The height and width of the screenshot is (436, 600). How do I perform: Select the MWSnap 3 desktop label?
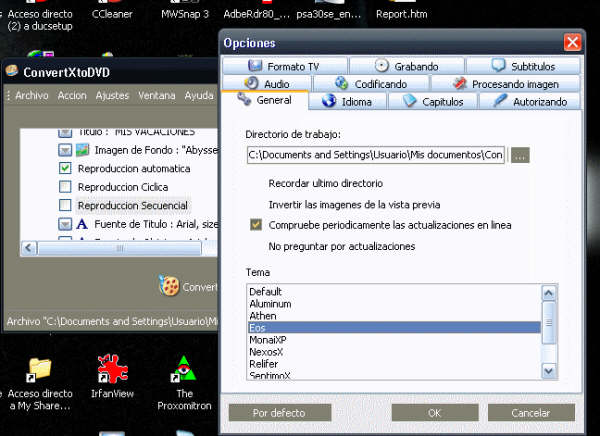pyautogui.click(x=185, y=14)
